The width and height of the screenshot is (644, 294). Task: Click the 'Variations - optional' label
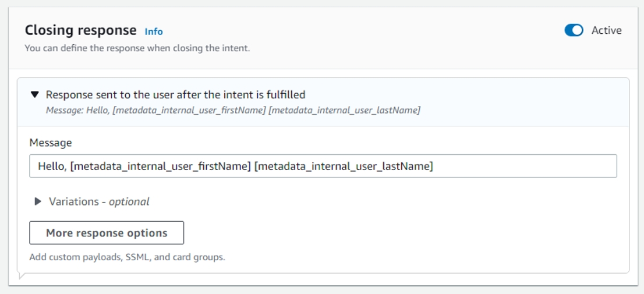coord(99,201)
